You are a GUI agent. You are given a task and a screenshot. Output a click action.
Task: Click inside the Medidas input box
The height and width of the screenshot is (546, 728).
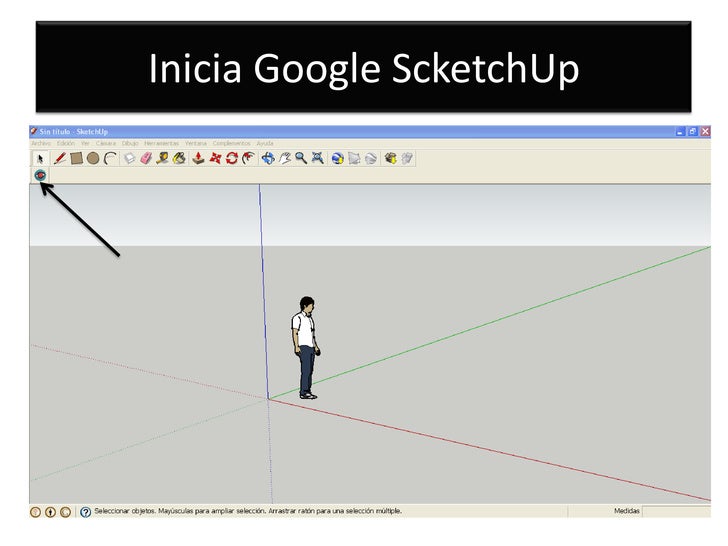676,511
